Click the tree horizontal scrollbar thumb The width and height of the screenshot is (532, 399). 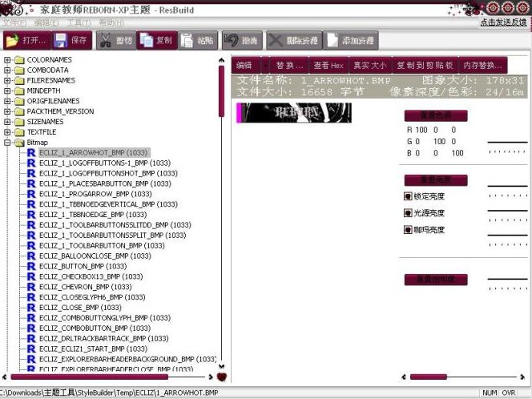click(90, 377)
